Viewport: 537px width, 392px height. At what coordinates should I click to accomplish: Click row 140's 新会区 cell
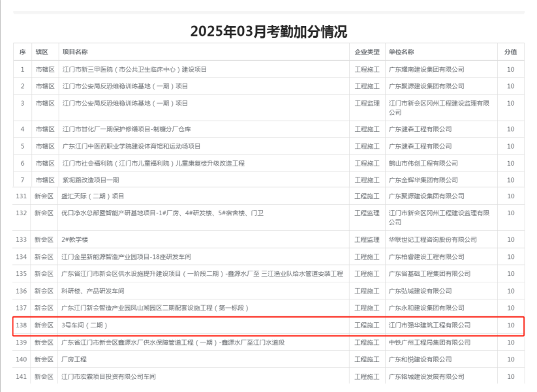(44, 359)
